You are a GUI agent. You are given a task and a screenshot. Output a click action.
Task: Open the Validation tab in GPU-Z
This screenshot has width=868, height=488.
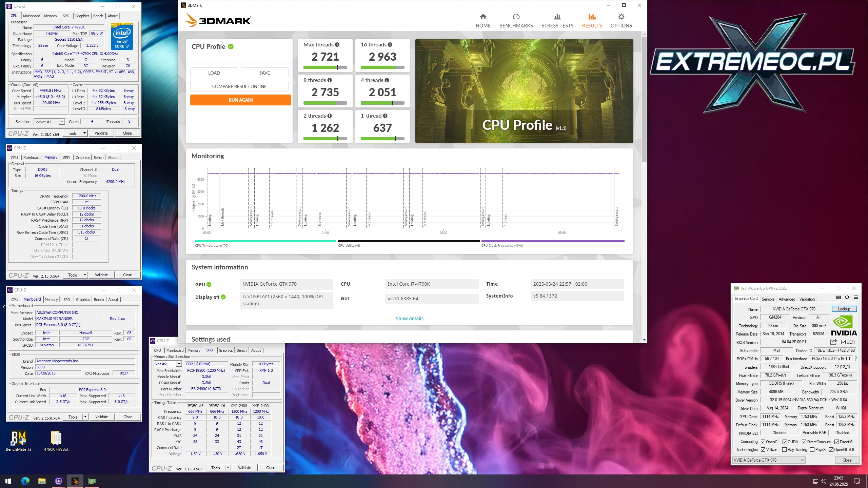[807, 299]
